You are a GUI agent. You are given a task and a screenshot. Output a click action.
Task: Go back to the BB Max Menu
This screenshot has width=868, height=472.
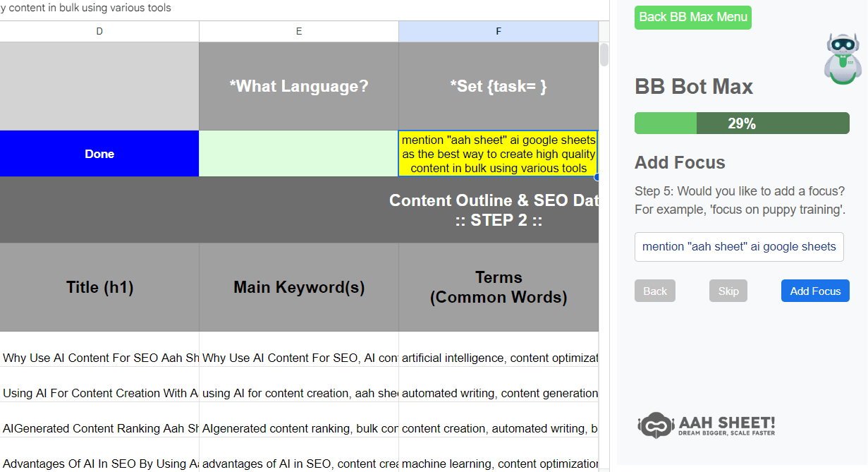692,17
